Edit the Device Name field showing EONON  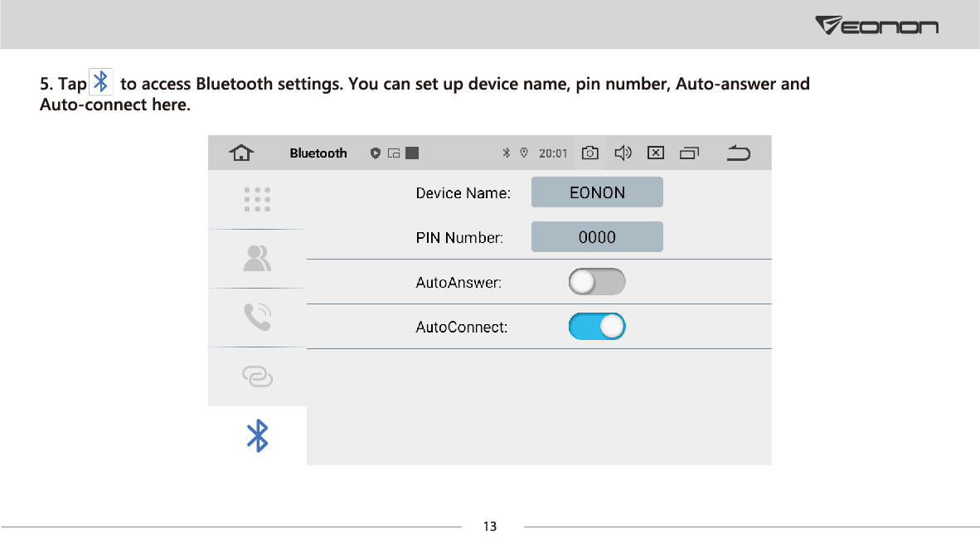(x=597, y=192)
